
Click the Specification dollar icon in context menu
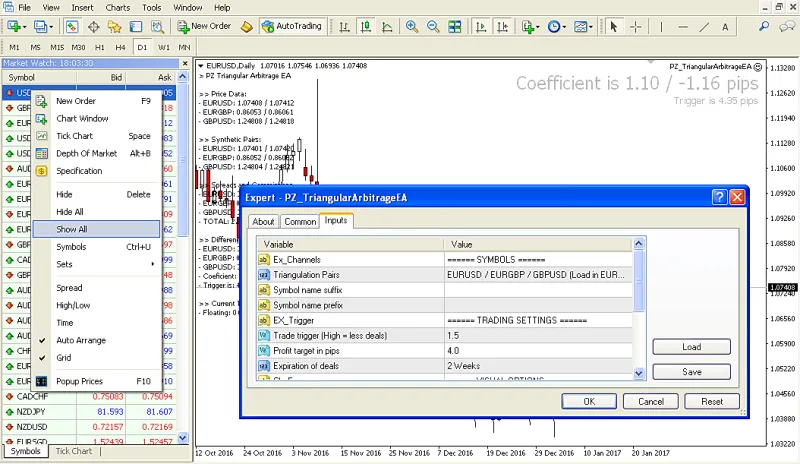pos(41,171)
